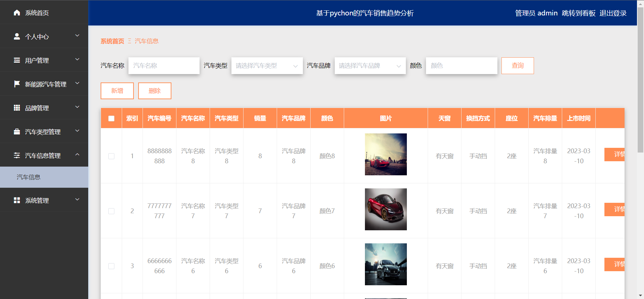
Task: Click the four-squares icon beside 系统管理
Action: point(17,200)
